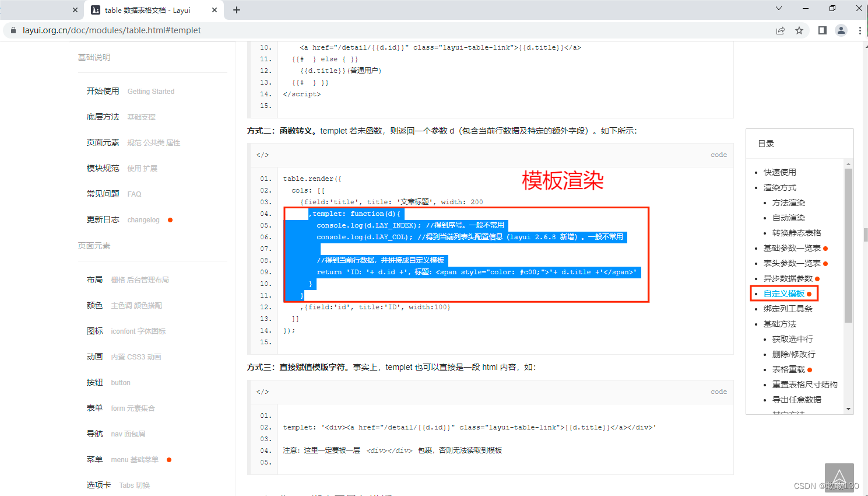The height and width of the screenshot is (496, 868).
Task: Jump to 自定义模板 in the directory
Action: click(x=784, y=294)
